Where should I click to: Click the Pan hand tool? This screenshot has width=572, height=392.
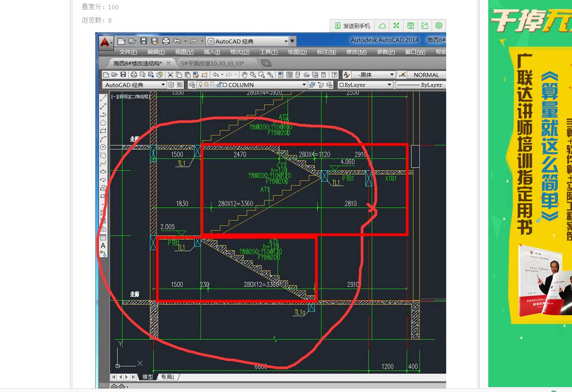point(244,75)
